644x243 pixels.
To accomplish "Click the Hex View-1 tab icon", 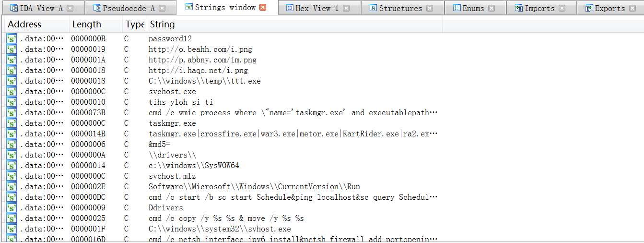I will pyautogui.click(x=290, y=8).
